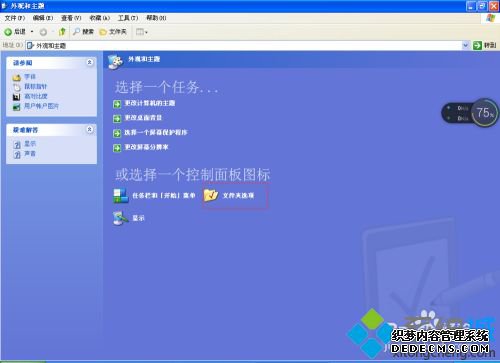Toggle the 文件夹 folders pane button
This screenshot has width=500, height=363.
click(113, 32)
